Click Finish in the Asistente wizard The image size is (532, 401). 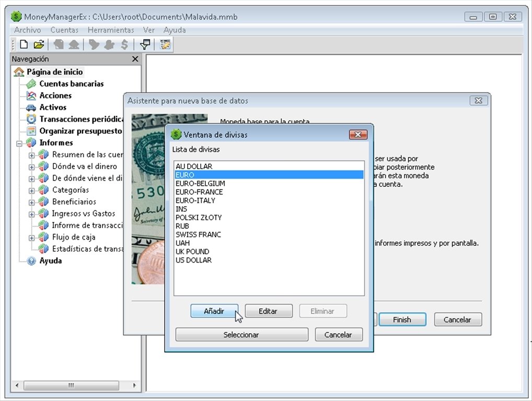tap(402, 320)
